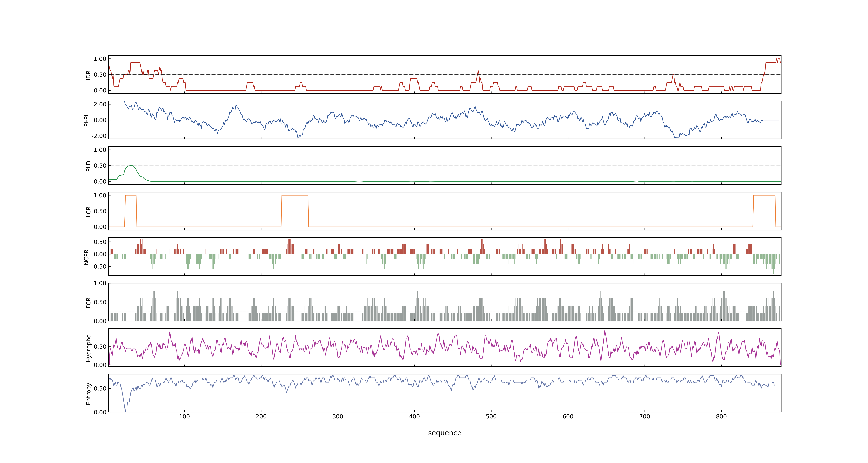Click the x-axis tick label 300
Viewport: 868px width, 463px height.
click(x=338, y=416)
